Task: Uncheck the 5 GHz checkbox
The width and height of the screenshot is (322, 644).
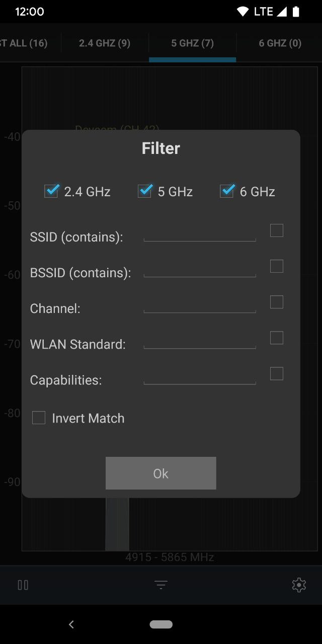Action: [145, 191]
